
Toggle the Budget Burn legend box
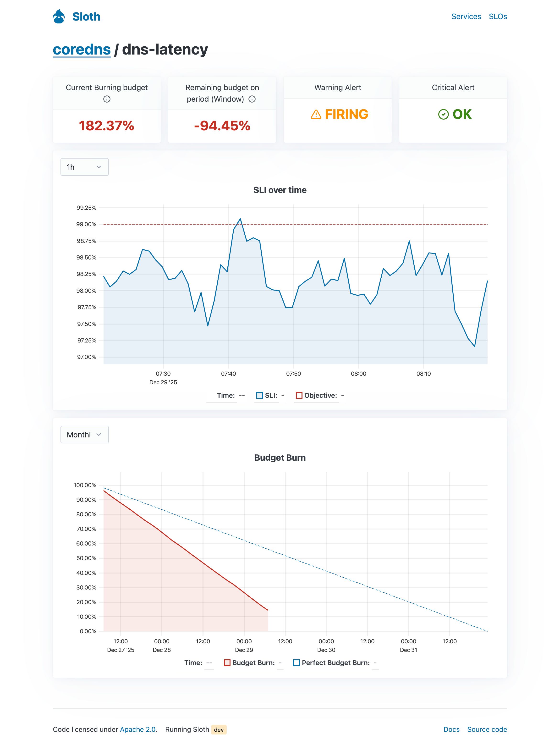click(x=227, y=663)
